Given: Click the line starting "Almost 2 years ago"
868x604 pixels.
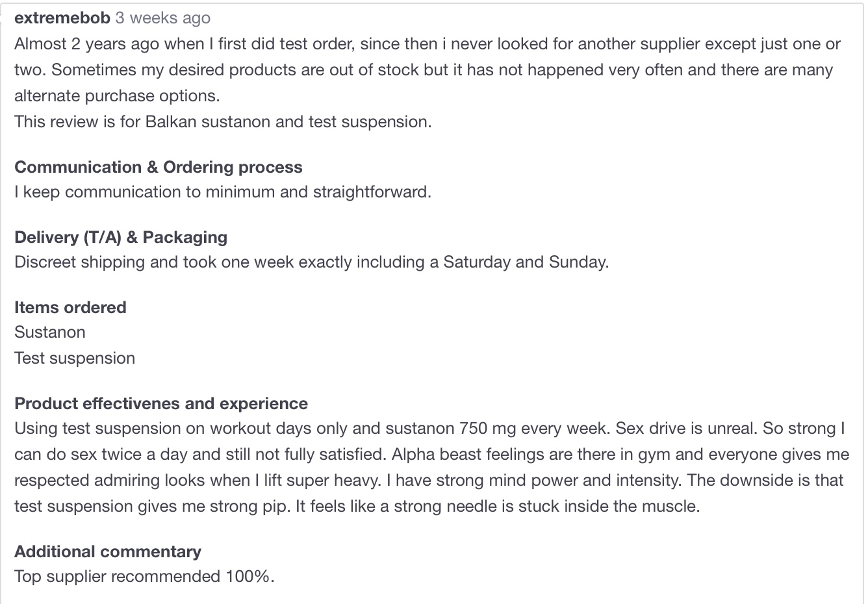Looking at the screenshot, I should tap(428, 44).
